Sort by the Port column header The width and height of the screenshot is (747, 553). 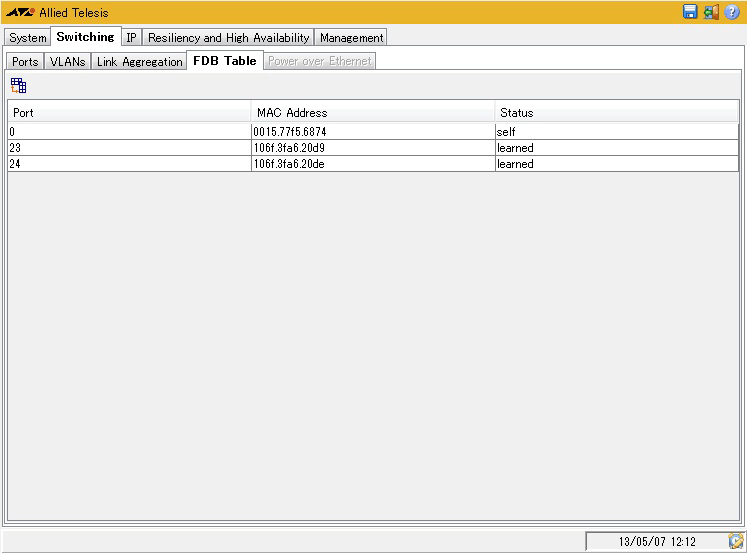(129, 113)
